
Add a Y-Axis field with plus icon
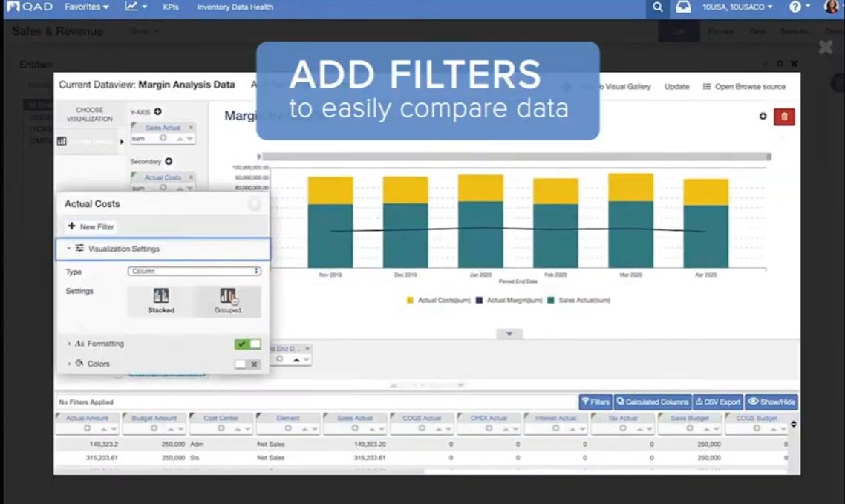click(x=158, y=112)
